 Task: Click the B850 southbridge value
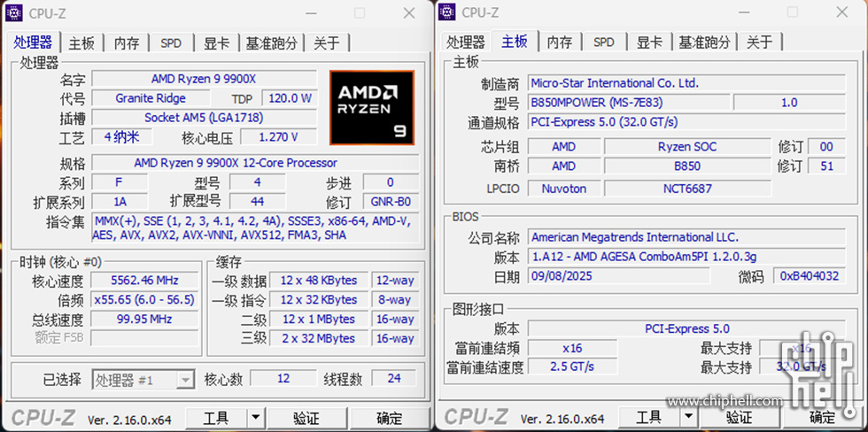[x=687, y=166]
